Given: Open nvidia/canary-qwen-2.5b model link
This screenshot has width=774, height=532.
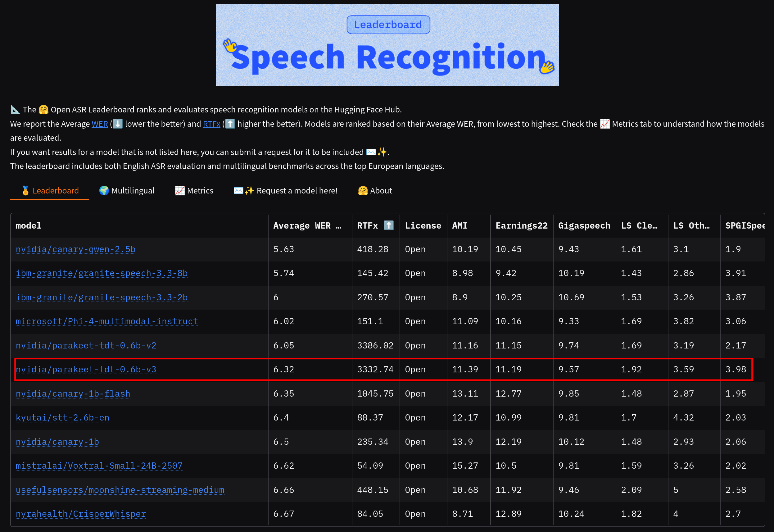Looking at the screenshot, I should tap(76, 249).
